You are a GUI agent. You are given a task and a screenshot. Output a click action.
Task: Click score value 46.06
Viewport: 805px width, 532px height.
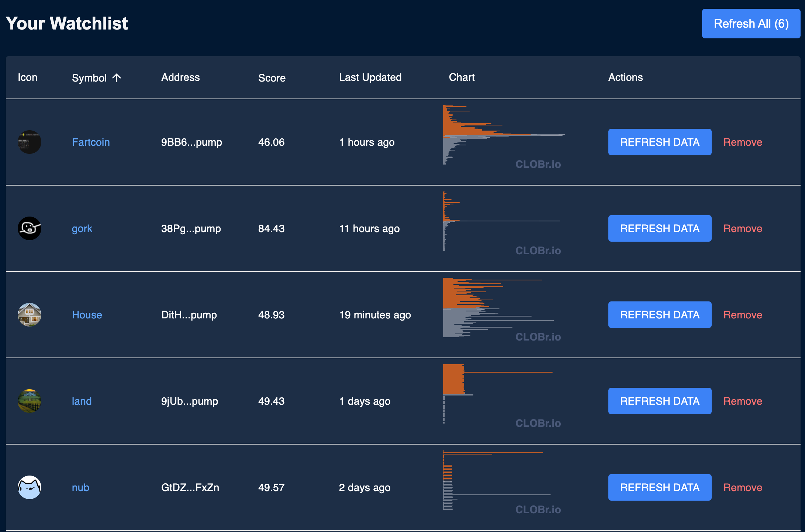(x=272, y=142)
